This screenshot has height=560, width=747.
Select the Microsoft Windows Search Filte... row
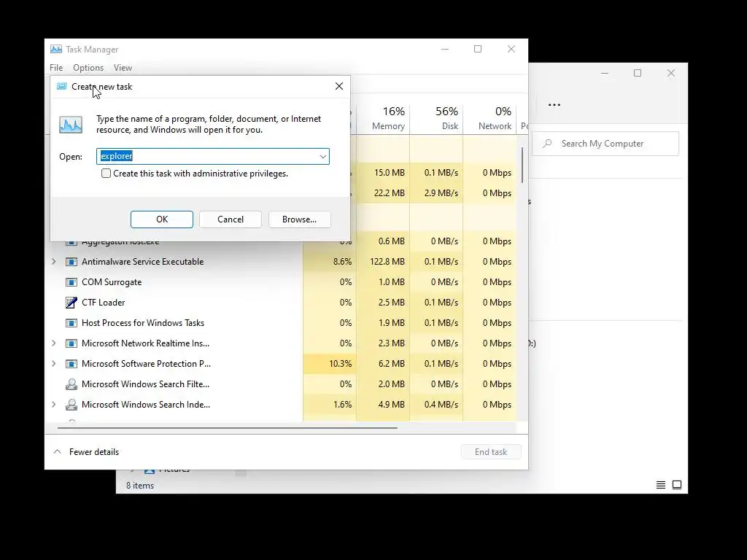(281, 384)
